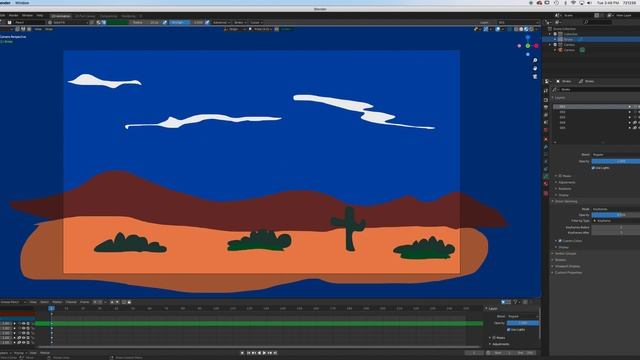640x360 pixels.
Task: Open the Render properties tab
Action: [546, 100]
